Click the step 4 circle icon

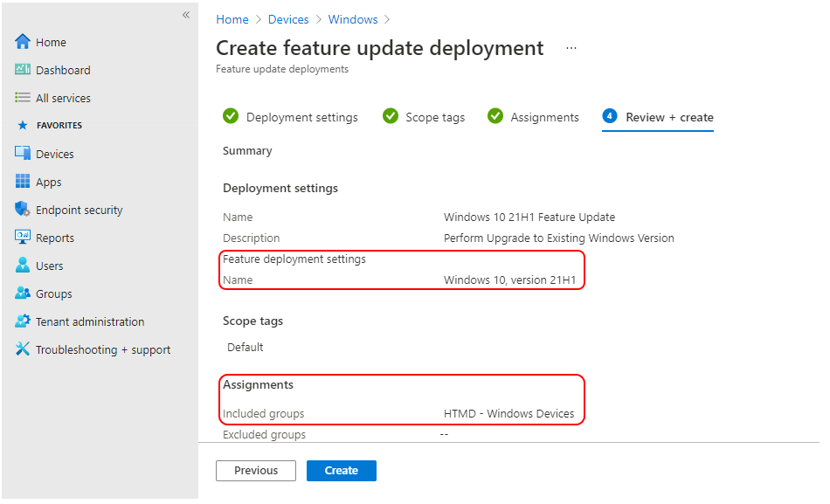pyautogui.click(x=609, y=116)
